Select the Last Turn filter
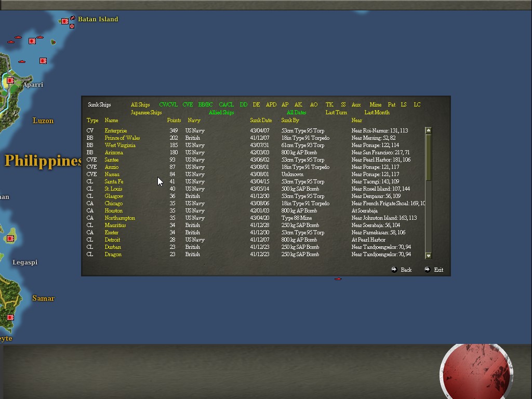The image size is (532, 399). pos(336,113)
